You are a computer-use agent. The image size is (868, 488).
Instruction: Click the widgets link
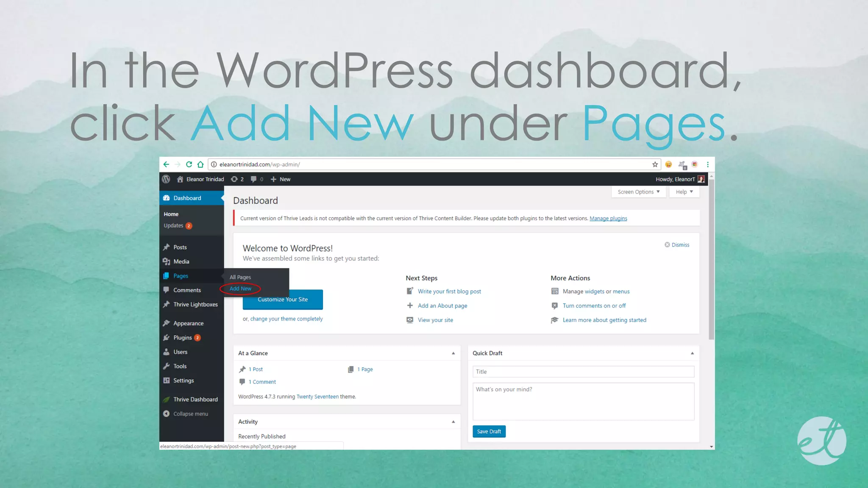(x=595, y=291)
